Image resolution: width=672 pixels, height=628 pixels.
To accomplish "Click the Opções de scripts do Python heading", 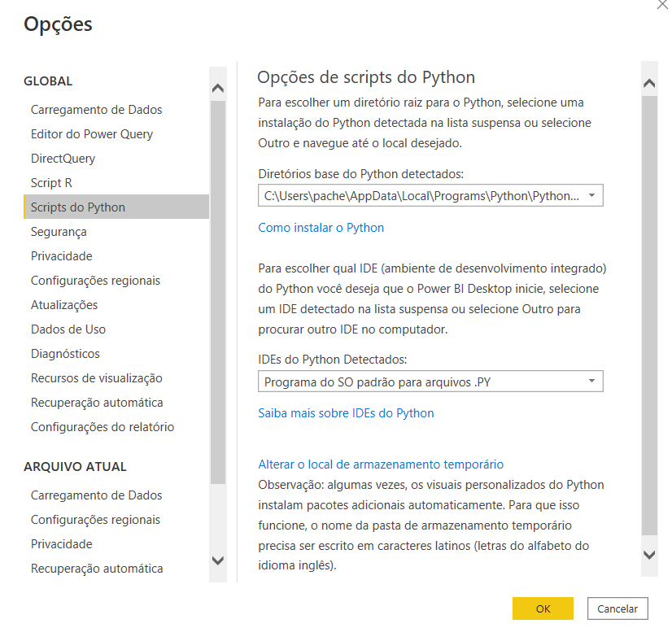I will 366,77.
